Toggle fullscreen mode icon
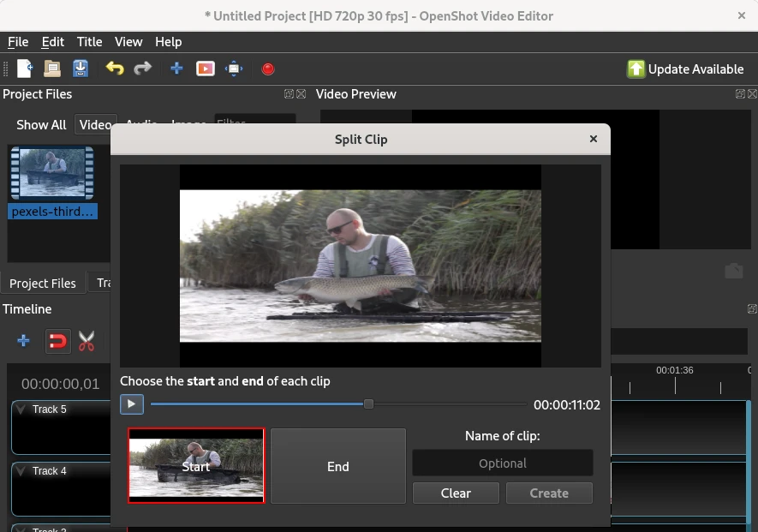Screen dimensions: 758x532 (x=234, y=69)
